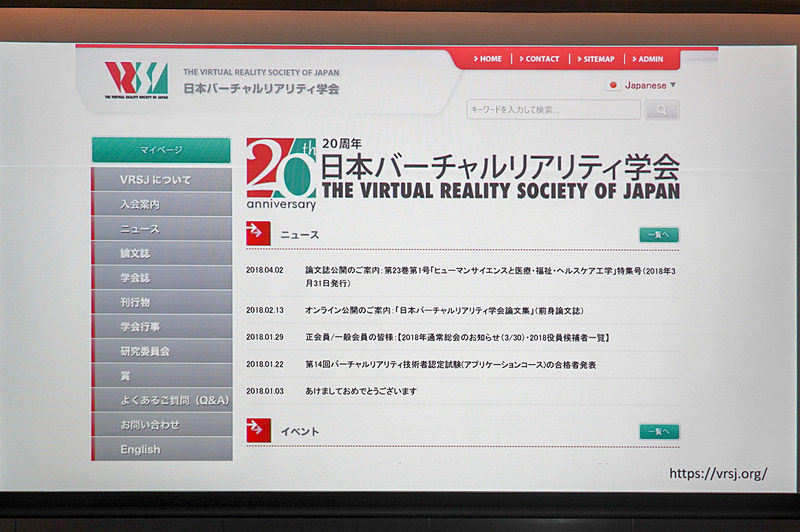Select ニュース in the sidebar menu
This screenshot has width=800, height=532.
tap(162, 229)
